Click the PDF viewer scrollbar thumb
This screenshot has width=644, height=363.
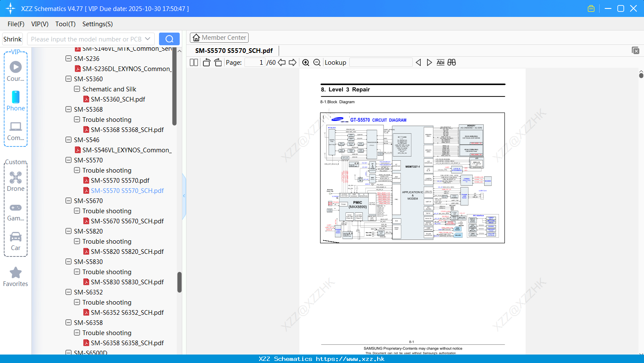click(641, 75)
